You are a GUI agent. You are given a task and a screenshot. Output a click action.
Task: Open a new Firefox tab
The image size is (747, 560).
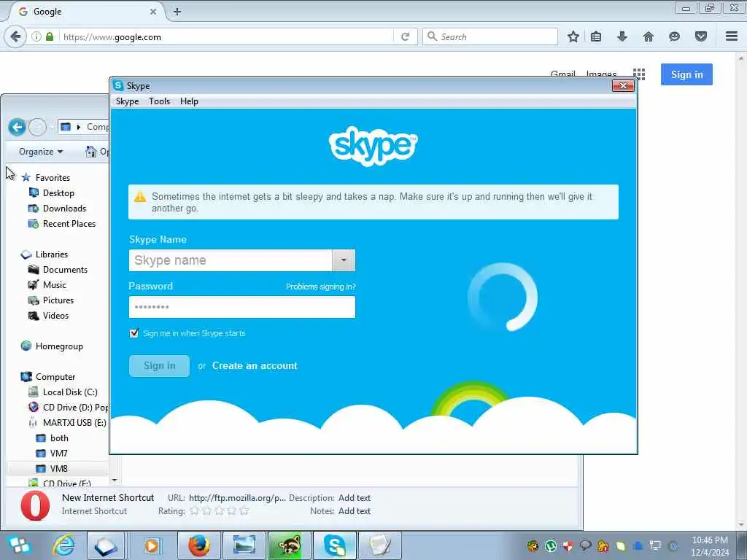pyautogui.click(x=177, y=12)
